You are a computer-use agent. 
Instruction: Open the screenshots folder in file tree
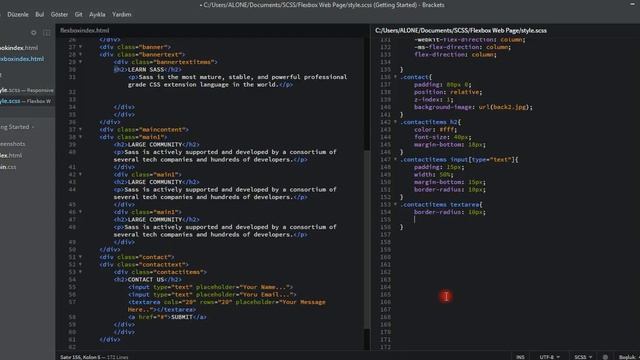coord(13,144)
